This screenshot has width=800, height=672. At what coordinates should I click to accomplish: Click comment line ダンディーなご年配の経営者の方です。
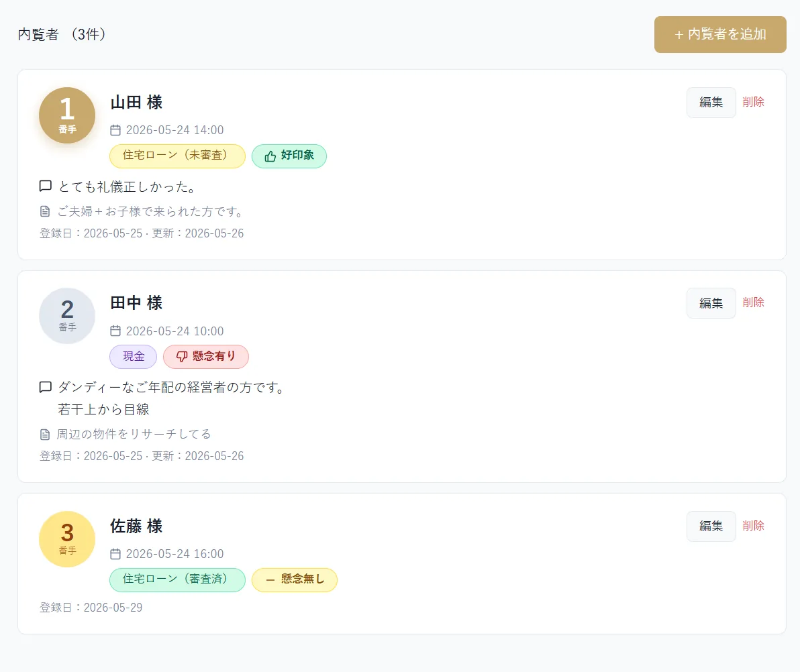coord(171,388)
